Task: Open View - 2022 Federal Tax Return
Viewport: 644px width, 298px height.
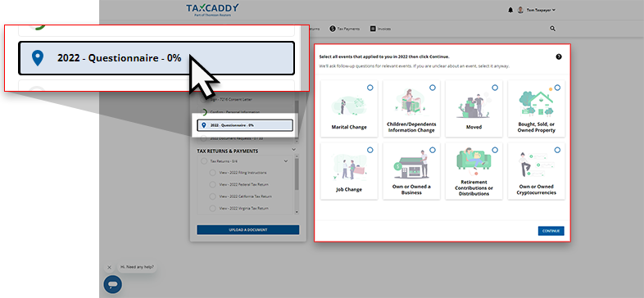Action: coord(244,185)
